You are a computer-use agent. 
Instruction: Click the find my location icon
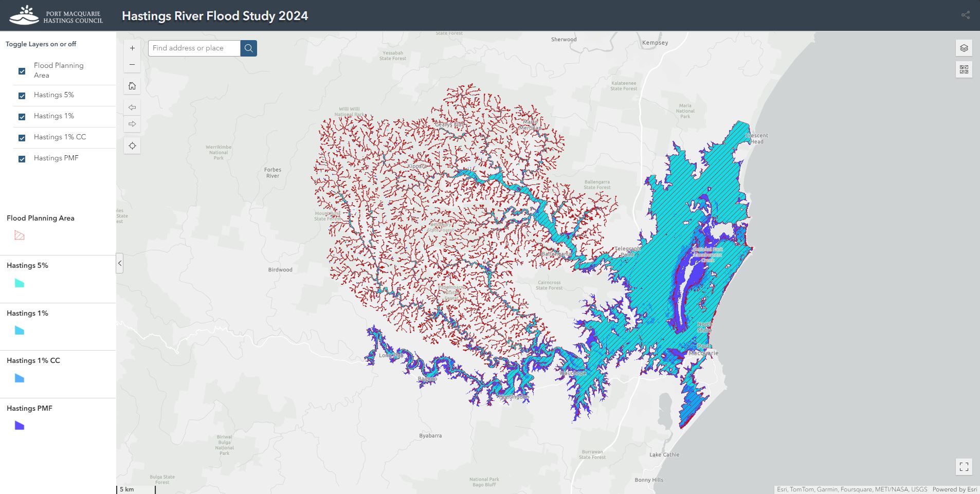pos(132,146)
